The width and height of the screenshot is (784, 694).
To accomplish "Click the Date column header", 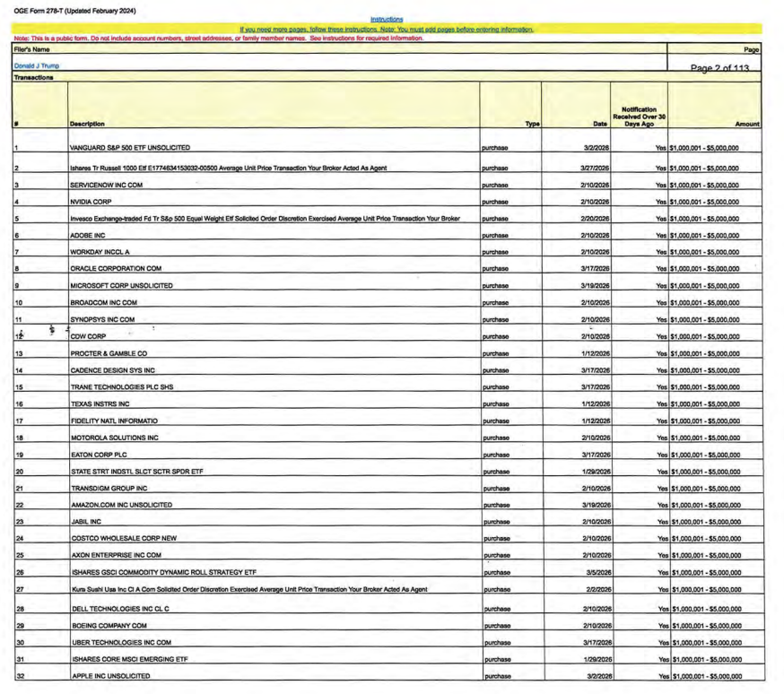I will [x=600, y=124].
